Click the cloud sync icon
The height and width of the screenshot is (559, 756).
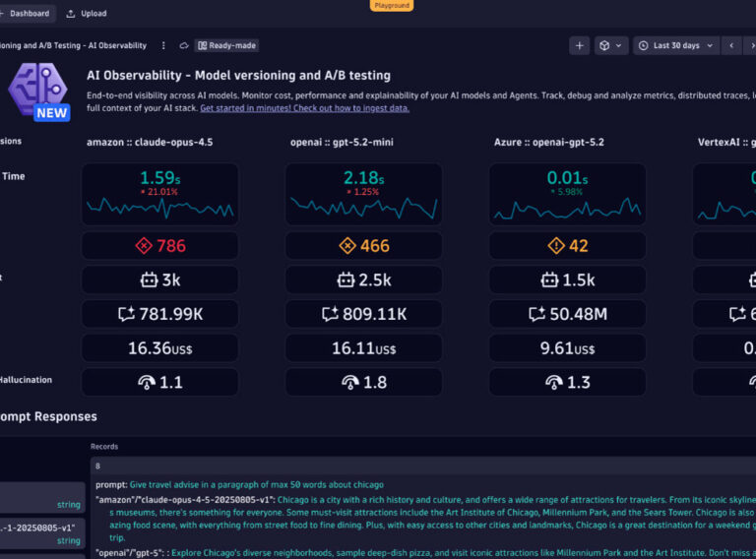coord(184,45)
